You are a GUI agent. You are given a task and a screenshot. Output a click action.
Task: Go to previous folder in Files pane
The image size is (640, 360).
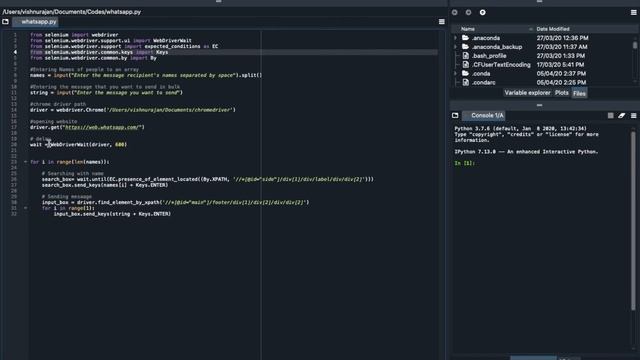pyautogui.click(x=454, y=12)
